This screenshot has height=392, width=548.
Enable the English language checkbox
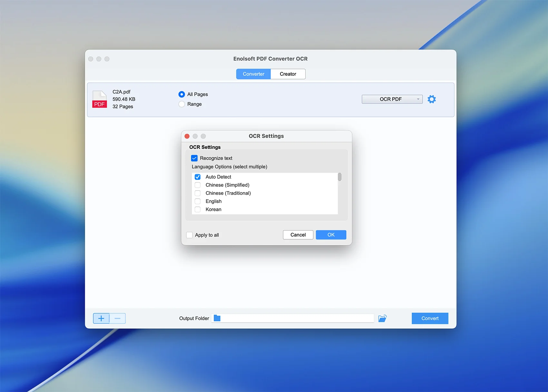[198, 201]
